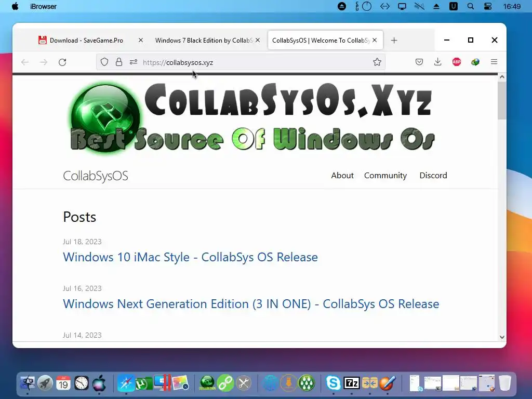Show site security padlock info
Viewport: 532px width, 399px height.
tap(119, 62)
